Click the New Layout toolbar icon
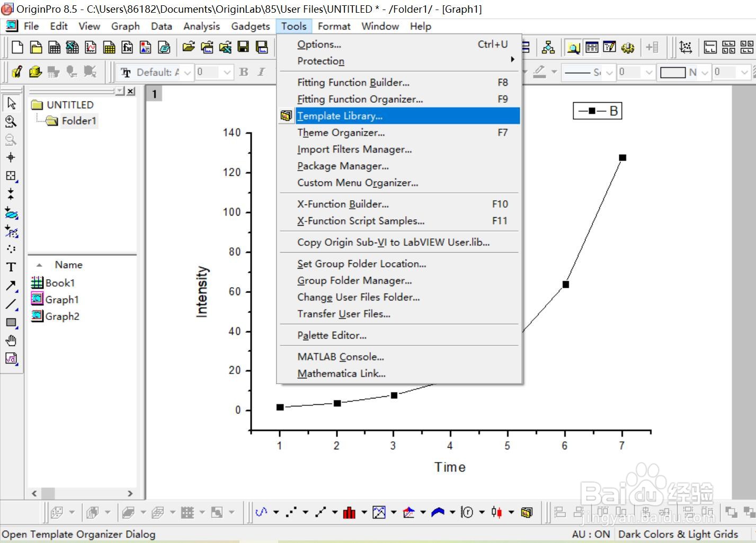The width and height of the screenshot is (756, 543). pyautogui.click(x=145, y=48)
